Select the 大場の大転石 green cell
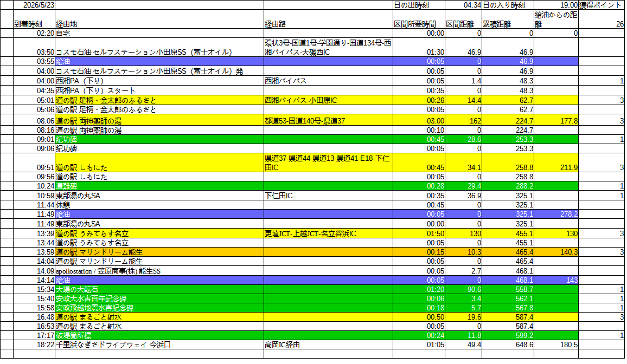627x364 pixels. pyautogui.click(x=159, y=289)
